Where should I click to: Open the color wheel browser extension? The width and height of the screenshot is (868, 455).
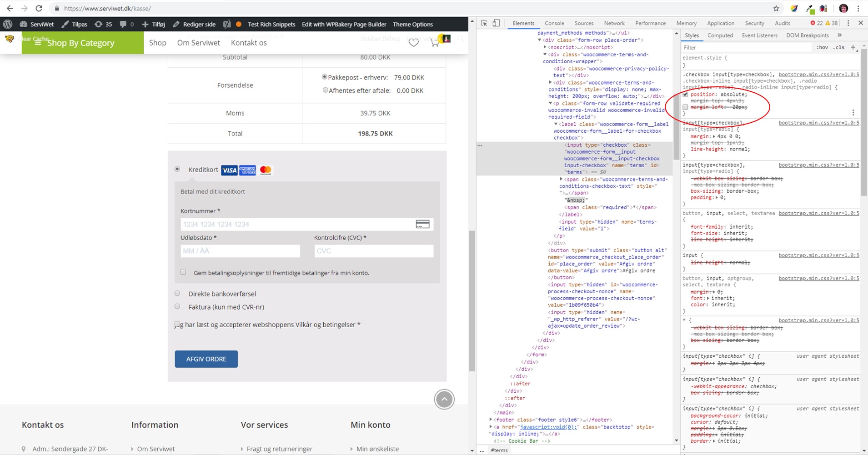(794, 8)
